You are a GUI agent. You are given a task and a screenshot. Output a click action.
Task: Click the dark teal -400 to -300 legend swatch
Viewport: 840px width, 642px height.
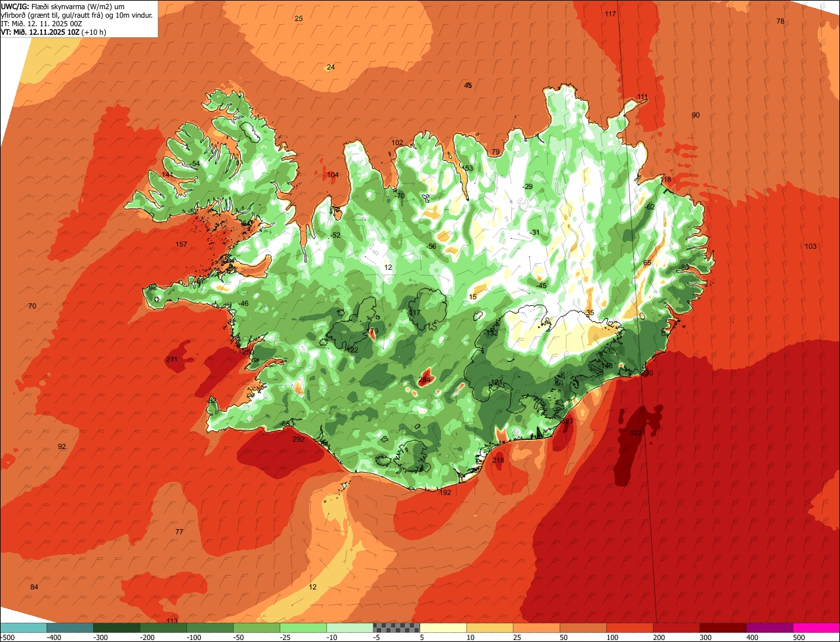click(x=70, y=628)
